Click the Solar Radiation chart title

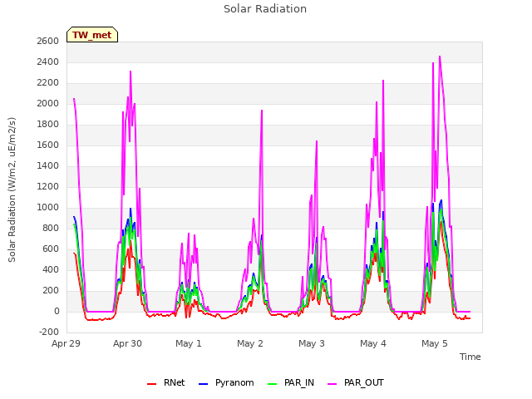coord(265,9)
